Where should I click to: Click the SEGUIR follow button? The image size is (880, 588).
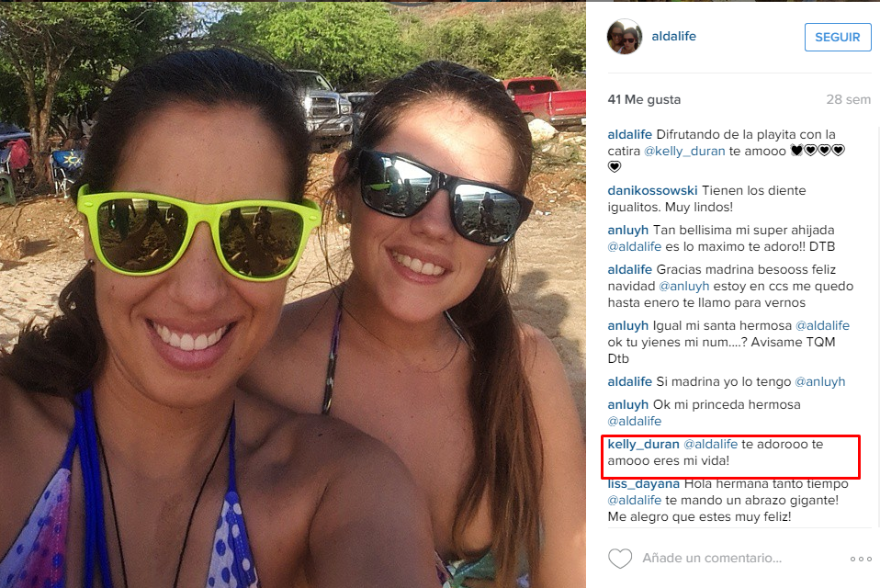838,37
